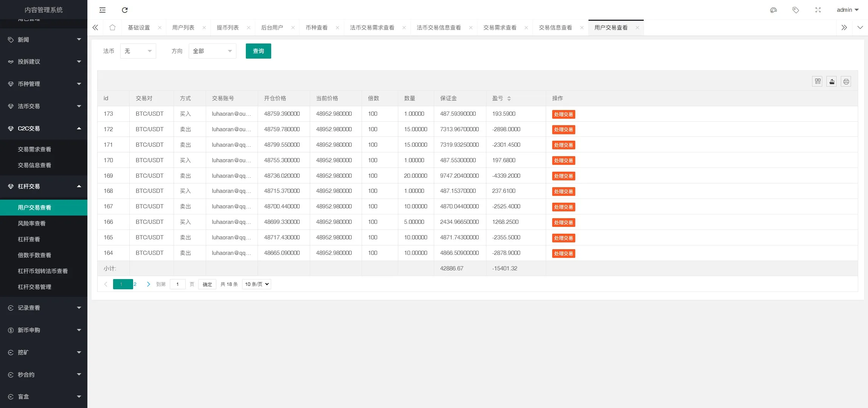Open the admin user dropdown
Screen dimensions: 868x408
pyautogui.click(x=848, y=10)
